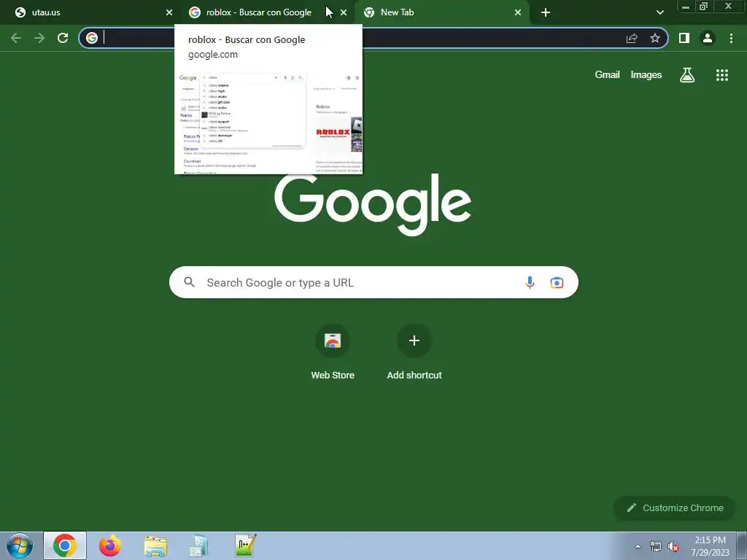The width and height of the screenshot is (747, 560).
Task: Click the Google icon in address bar
Action: coord(92,38)
